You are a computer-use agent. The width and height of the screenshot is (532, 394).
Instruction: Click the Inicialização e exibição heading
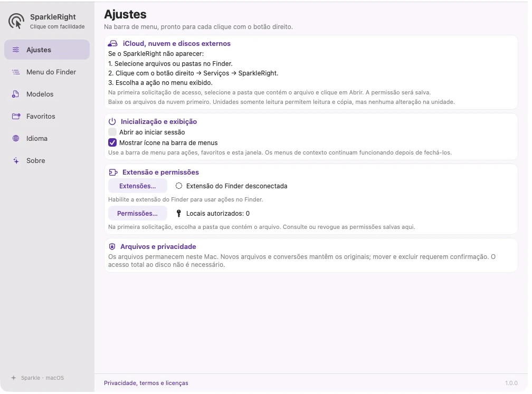(159, 121)
